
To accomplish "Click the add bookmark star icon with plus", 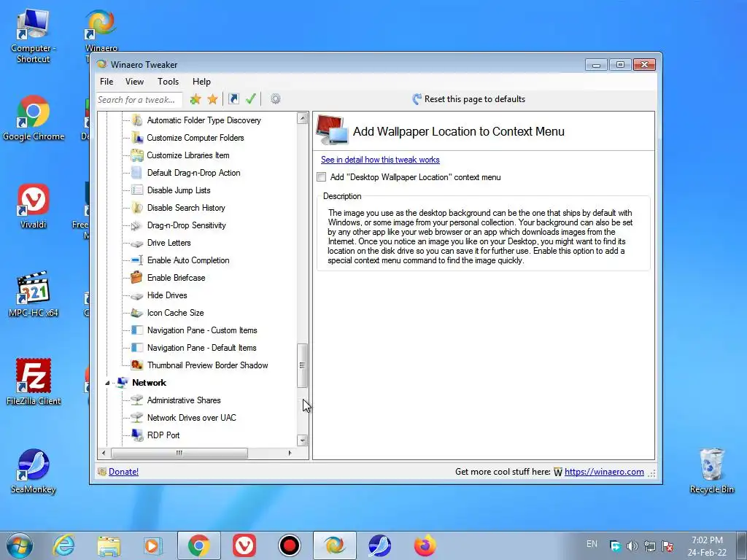I will pos(196,99).
